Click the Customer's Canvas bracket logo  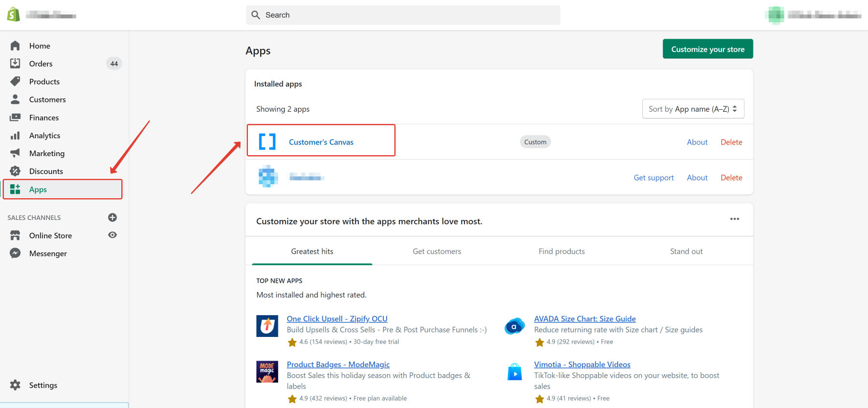click(x=267, y=142)
